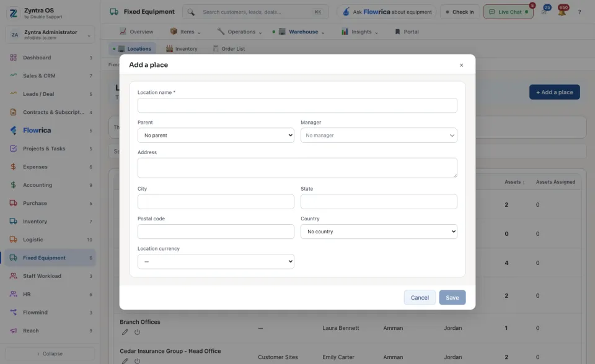595x364 pixels.
Task: Open the Portal tab
Action: point(407,32)
